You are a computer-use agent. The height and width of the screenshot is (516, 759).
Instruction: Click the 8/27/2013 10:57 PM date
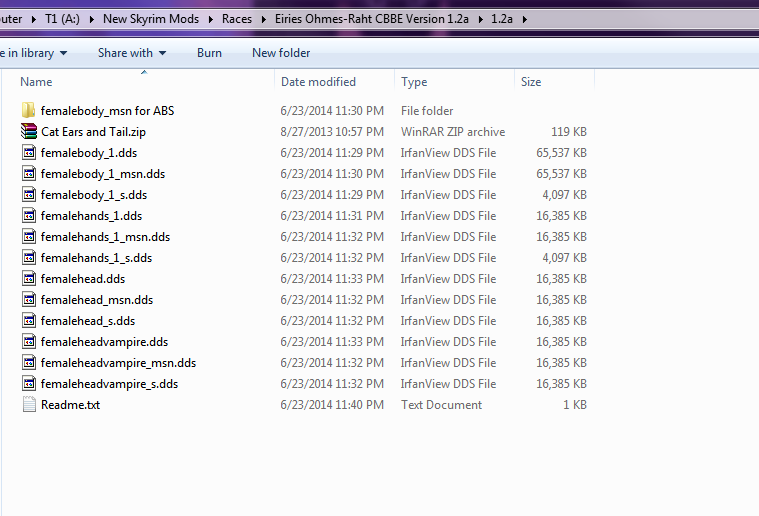(332, 132)
